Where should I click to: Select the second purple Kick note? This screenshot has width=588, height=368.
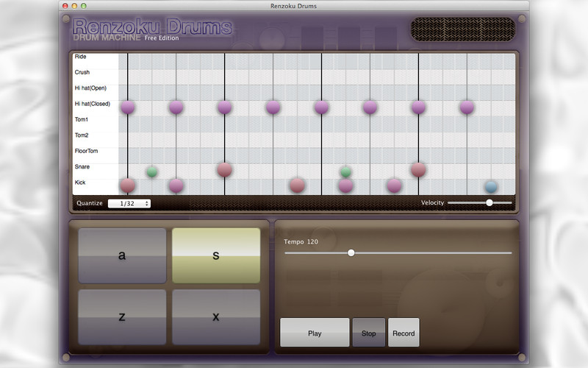click(x=345, y=185)
